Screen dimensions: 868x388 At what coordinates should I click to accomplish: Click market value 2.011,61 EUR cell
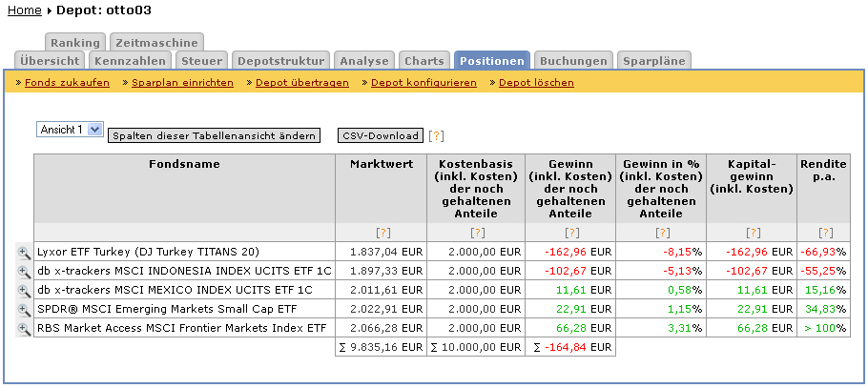pyautogui.click(x=381, y=290)
